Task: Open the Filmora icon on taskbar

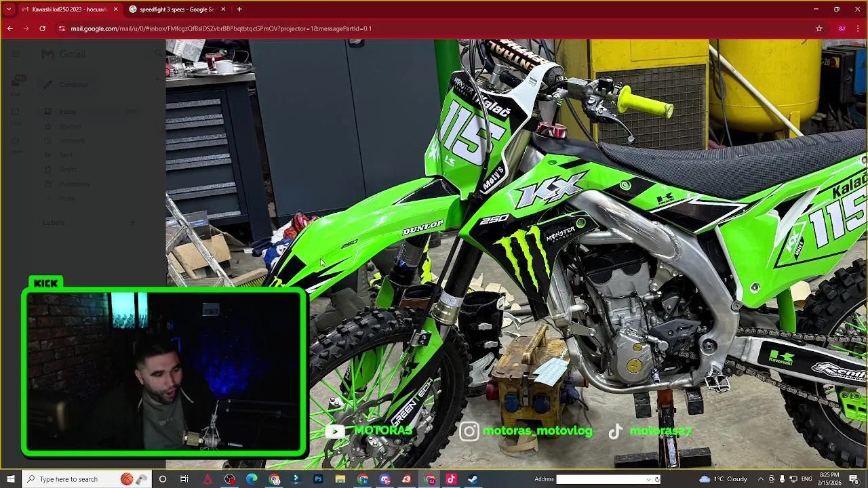Action: click(x=296, y=479)
